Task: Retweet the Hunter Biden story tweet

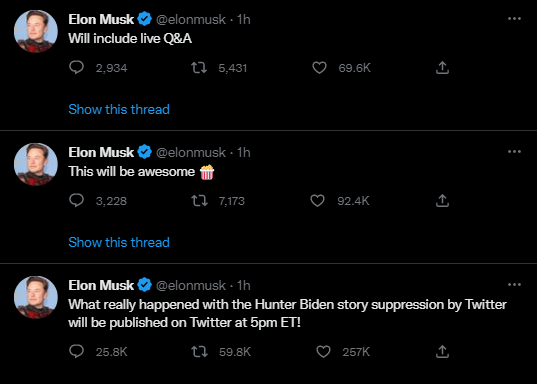Action: [199, 351]
